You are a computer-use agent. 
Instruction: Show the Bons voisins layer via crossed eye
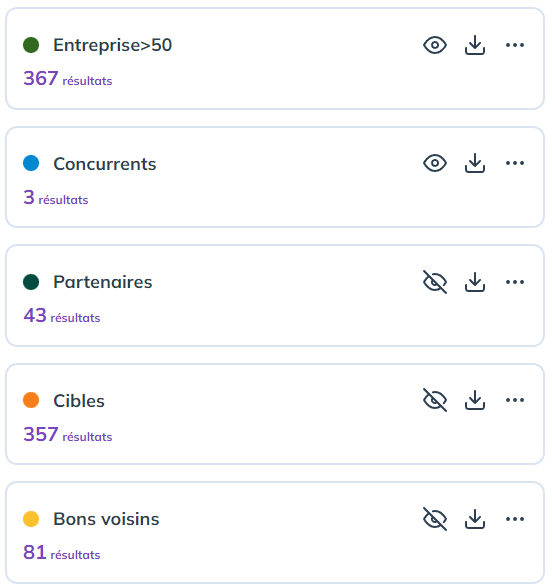click(x=435, y=519)
